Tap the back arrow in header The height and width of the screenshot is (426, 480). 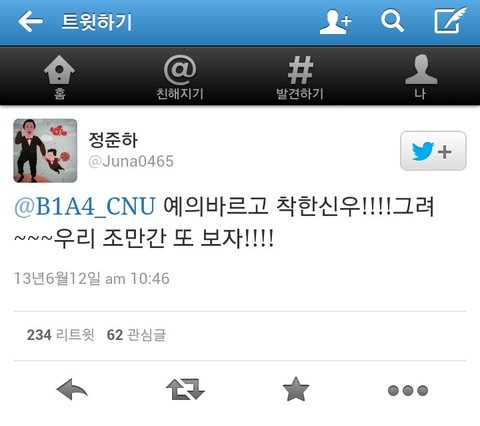[30, 21]
